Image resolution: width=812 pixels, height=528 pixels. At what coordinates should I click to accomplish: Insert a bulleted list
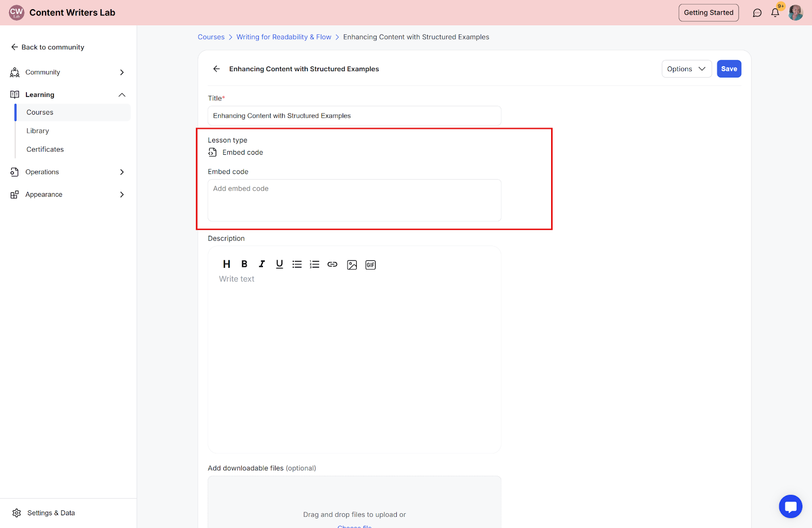coord(297,264)
